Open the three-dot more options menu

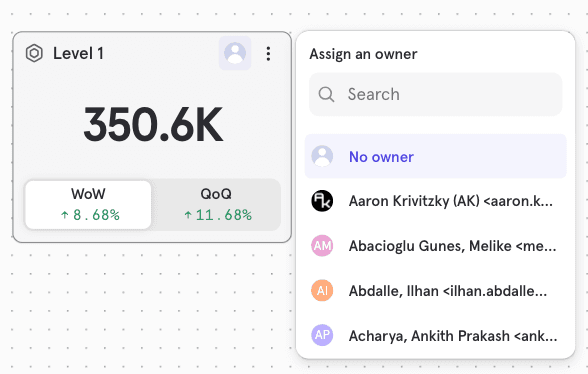(268, 54)
